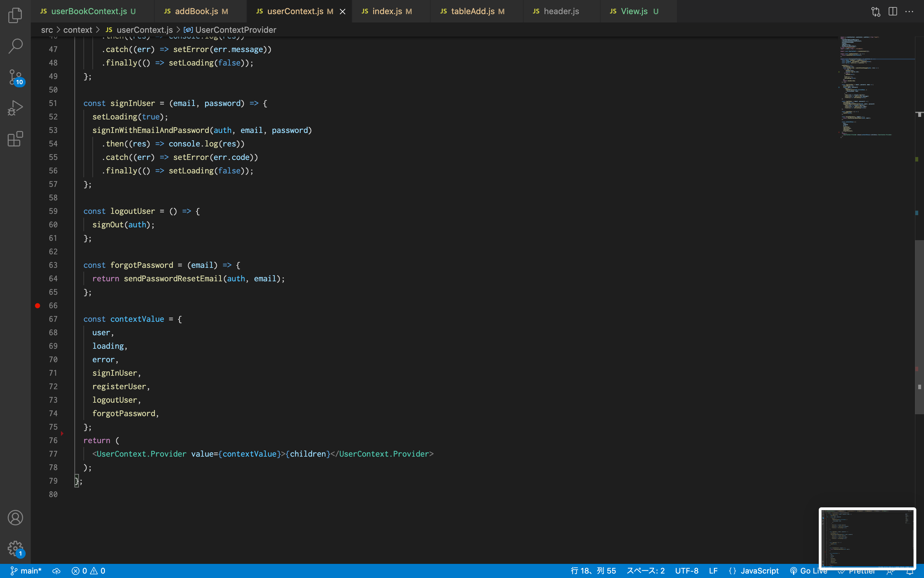Close the userContext.js tab
The width and height of the screenshot is (924, 578).
343,12
